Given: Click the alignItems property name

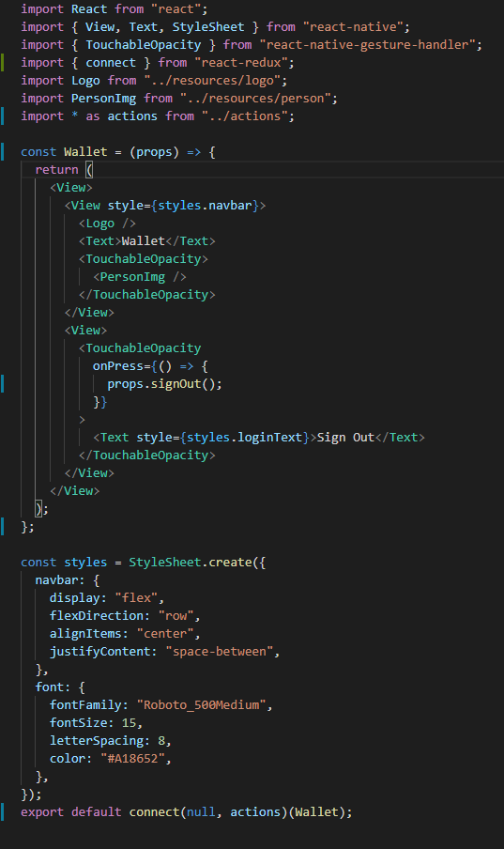Looking at the screenshot, I should pos(85,634).
